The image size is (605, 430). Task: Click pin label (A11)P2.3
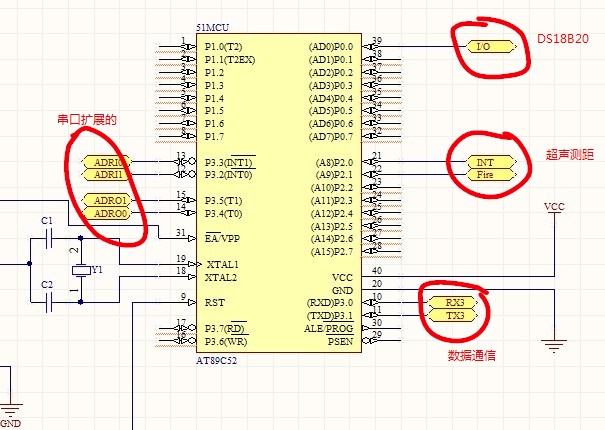pos(332,201)
